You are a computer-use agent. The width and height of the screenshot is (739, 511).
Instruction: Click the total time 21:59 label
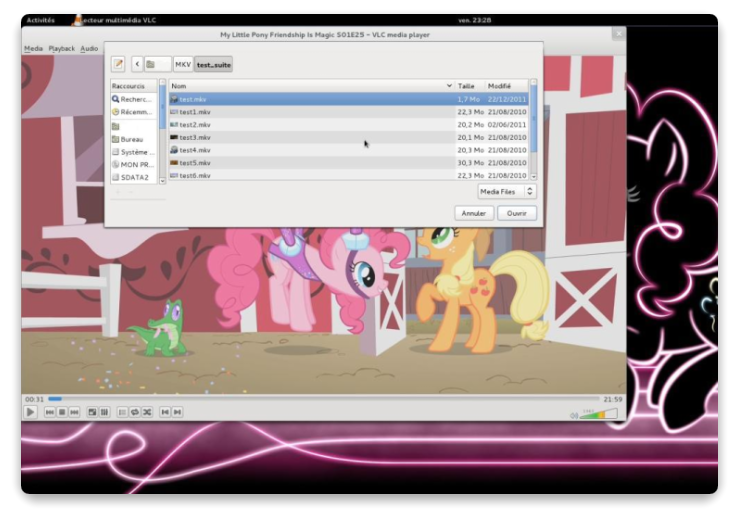pos(613,399)
